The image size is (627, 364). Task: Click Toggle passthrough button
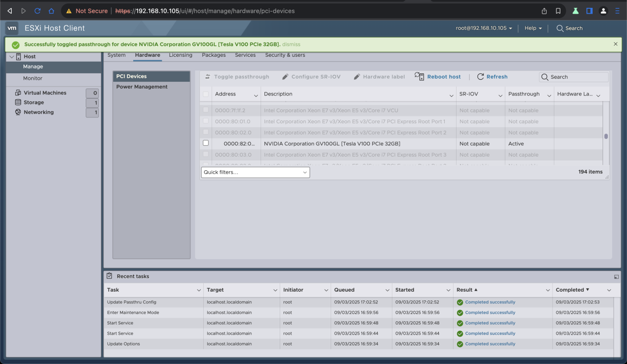pos(237,77)
